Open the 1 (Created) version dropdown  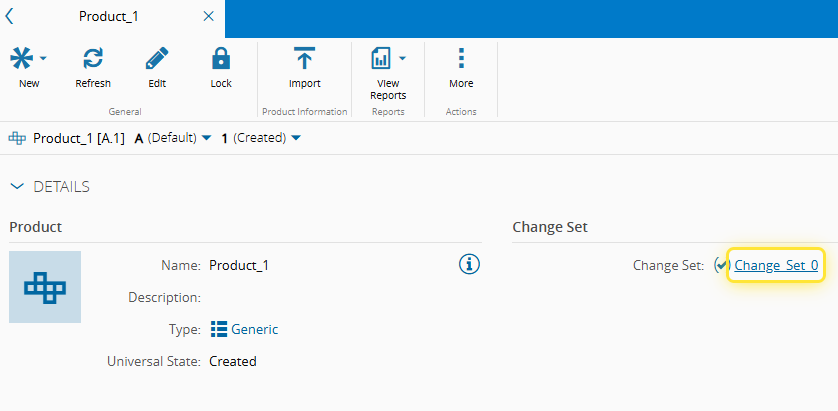coord(296,138)
